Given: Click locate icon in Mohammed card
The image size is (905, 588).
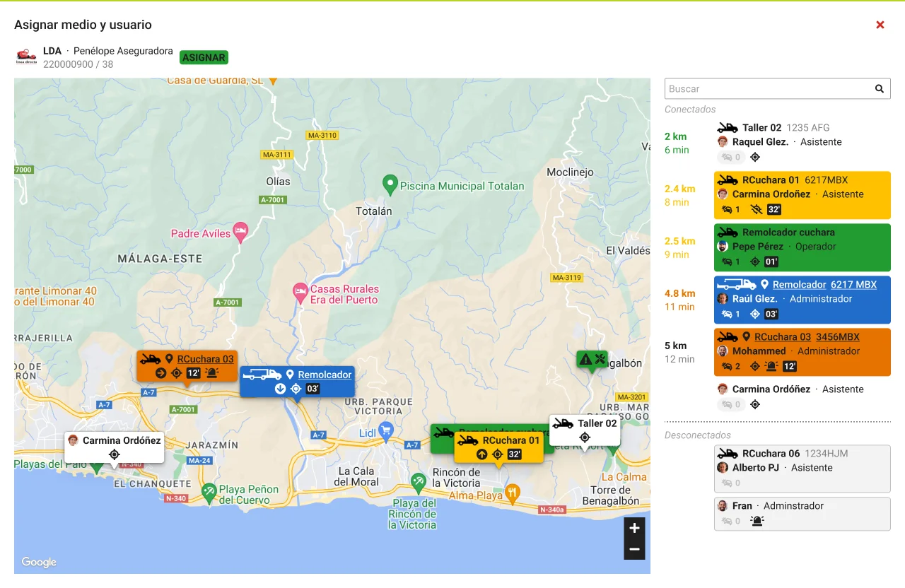Looking at the screenshot, I should tap(755, 367).
